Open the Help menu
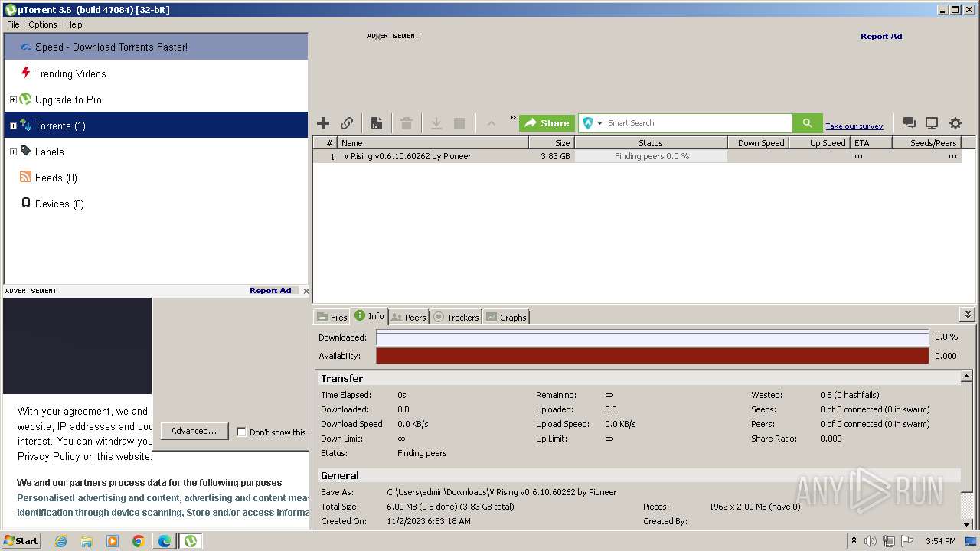980x551 pixels. (73, 24)
